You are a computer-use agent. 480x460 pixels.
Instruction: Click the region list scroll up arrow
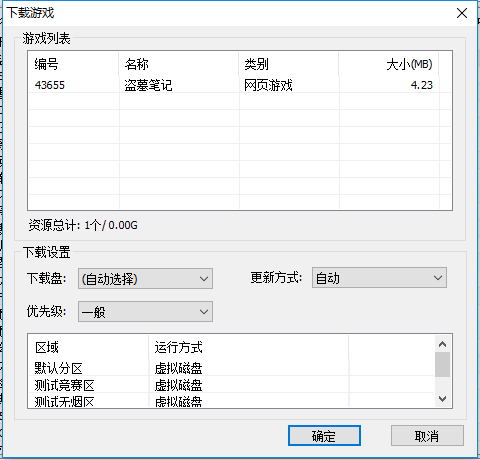pyautogui.click(x=443, y=344)
